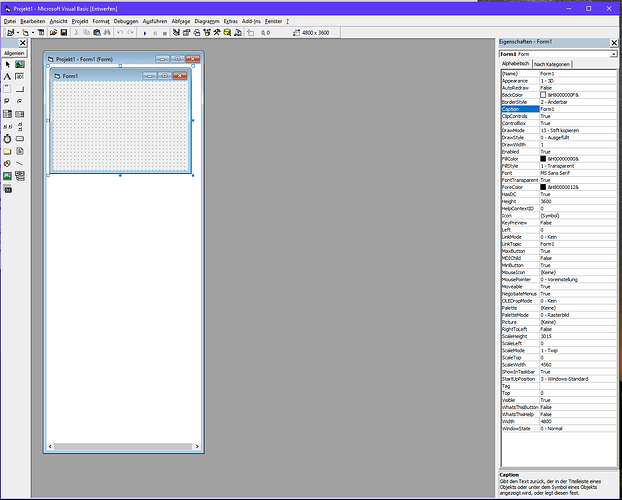This screenshot has width=622, height=500.
Task: Open the Data View window icon
Action: 227,33
